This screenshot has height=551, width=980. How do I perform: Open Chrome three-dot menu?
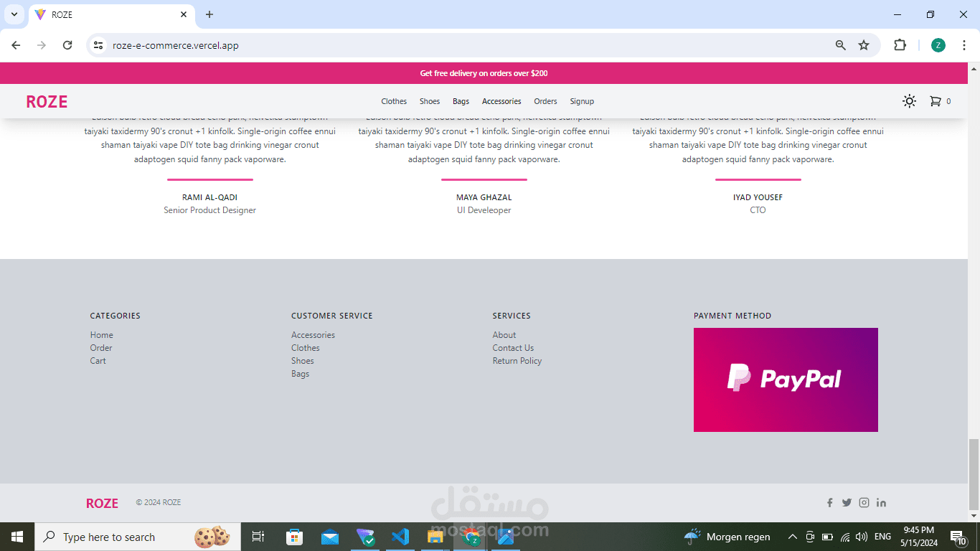964,45
